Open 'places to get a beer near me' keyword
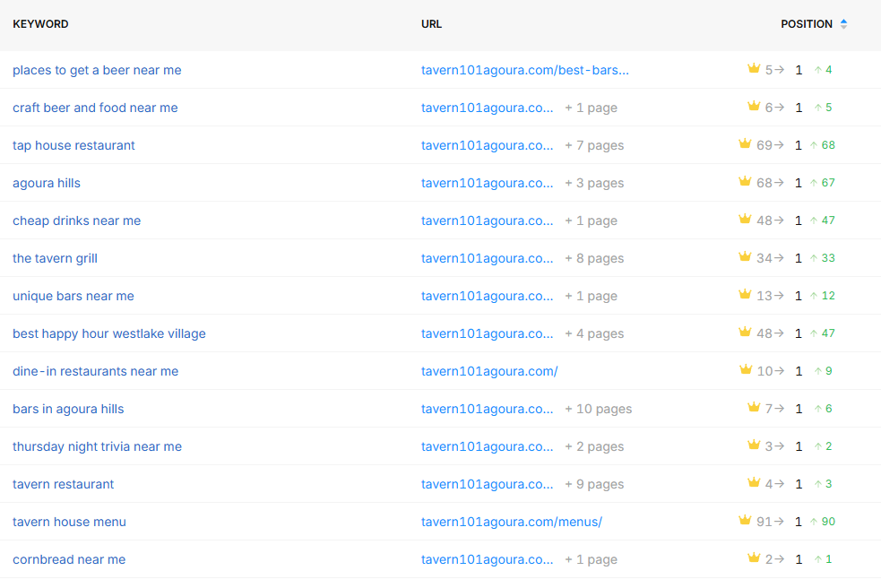Screen dimensions: 881x588 click(97, 70)
